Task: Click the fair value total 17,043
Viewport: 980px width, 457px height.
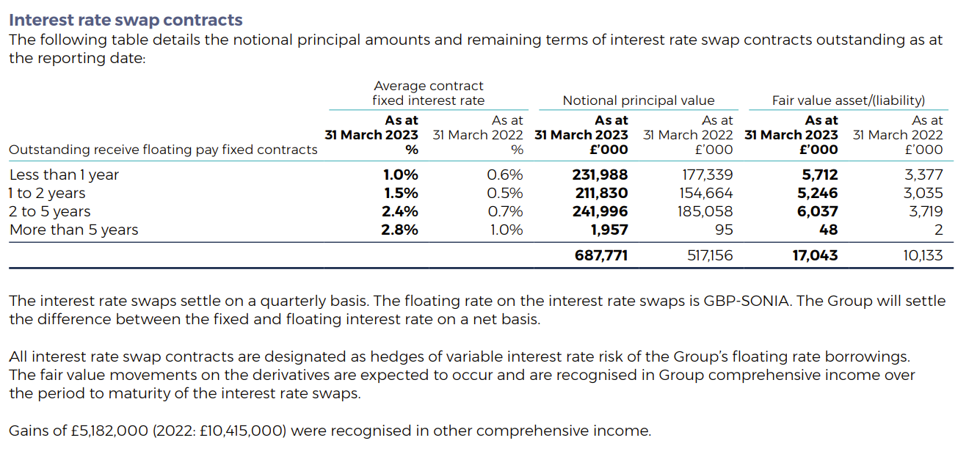Action: click(815, 255)
